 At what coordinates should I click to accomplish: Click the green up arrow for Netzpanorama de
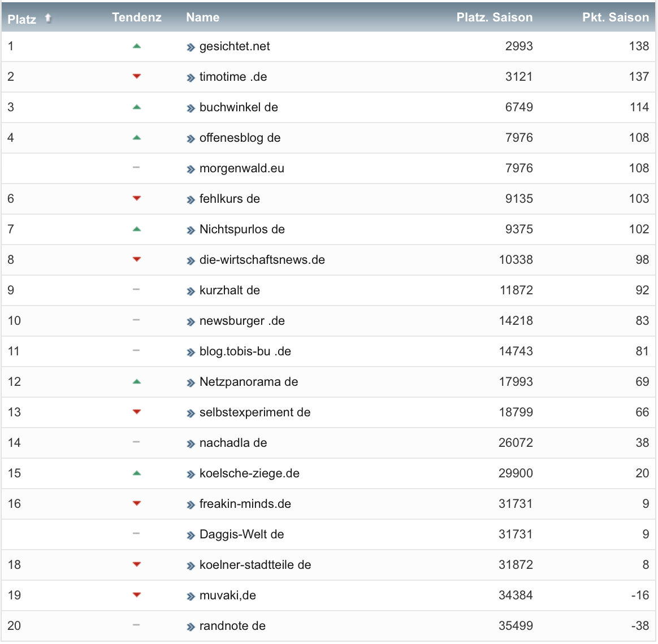click(136, 381)
